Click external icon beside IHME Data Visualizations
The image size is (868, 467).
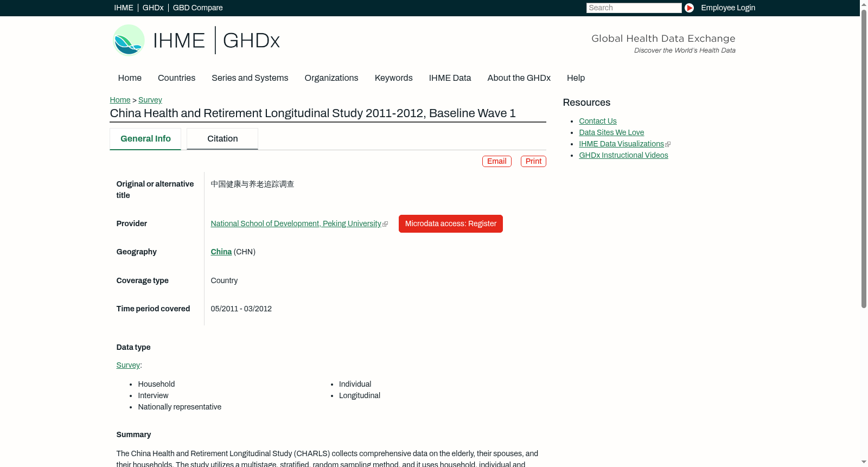[668, 144]
